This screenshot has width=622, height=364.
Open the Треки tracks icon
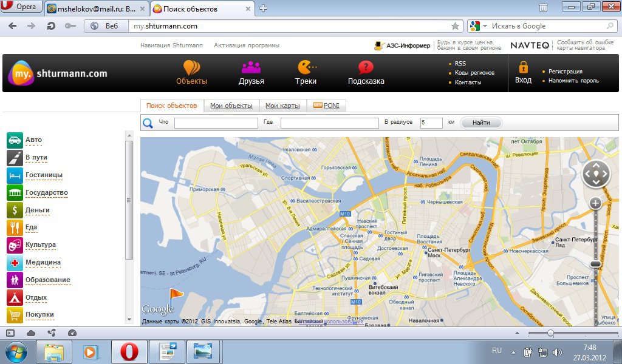306,67
